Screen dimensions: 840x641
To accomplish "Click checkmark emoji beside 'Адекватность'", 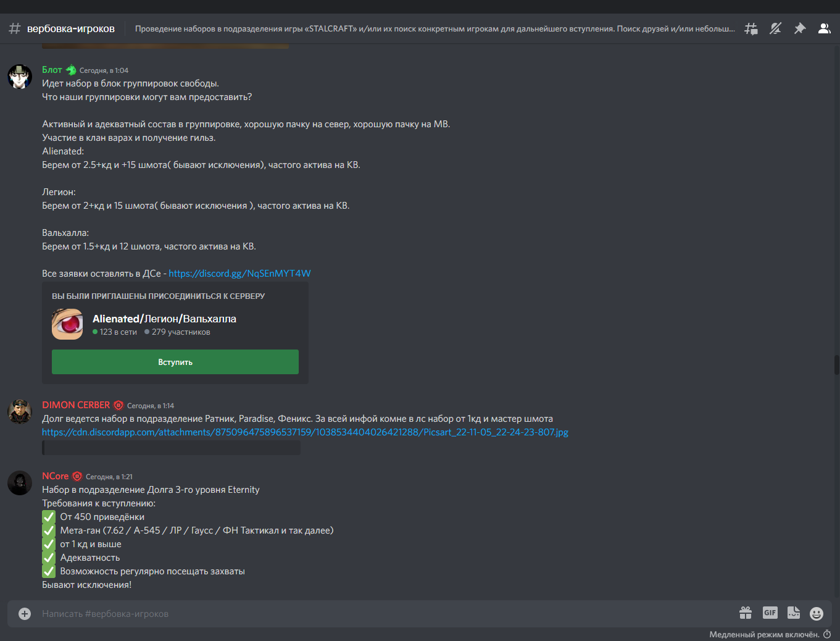I will pos(49,558).
